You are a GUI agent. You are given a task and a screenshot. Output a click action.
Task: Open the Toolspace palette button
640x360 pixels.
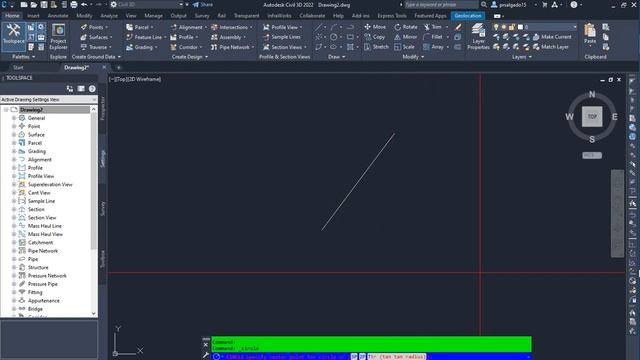[x=13, y=36]
